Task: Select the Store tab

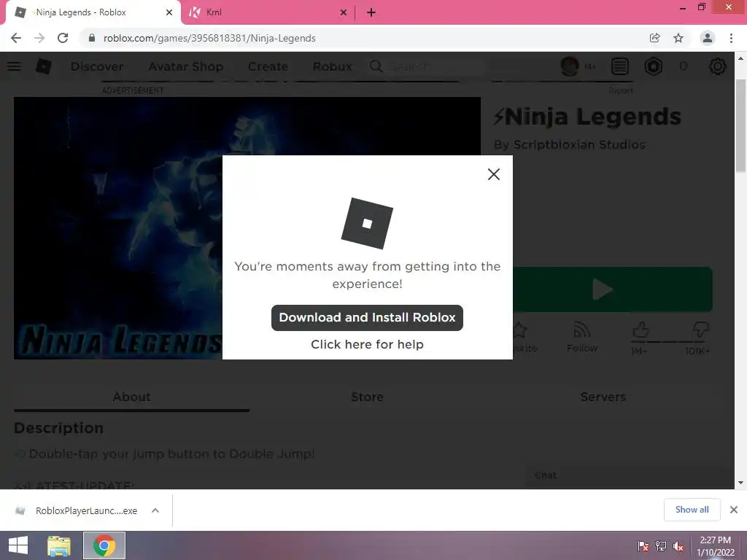Action: pos(367,397)
